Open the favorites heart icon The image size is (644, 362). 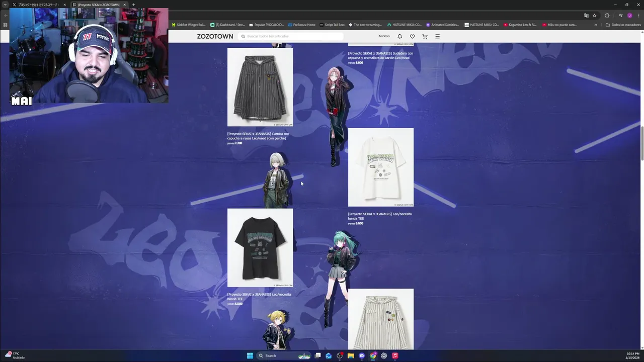(x=412, y=36)
